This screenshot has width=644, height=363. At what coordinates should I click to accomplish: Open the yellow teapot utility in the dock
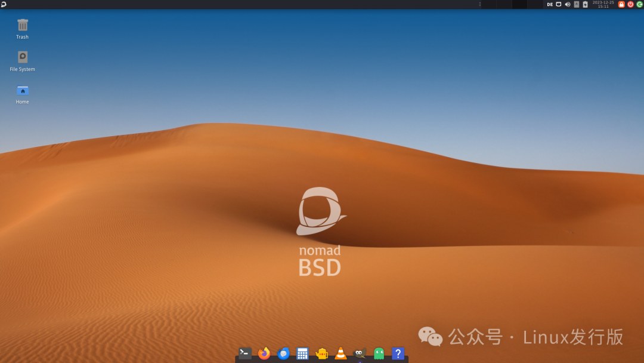point(321,353)
